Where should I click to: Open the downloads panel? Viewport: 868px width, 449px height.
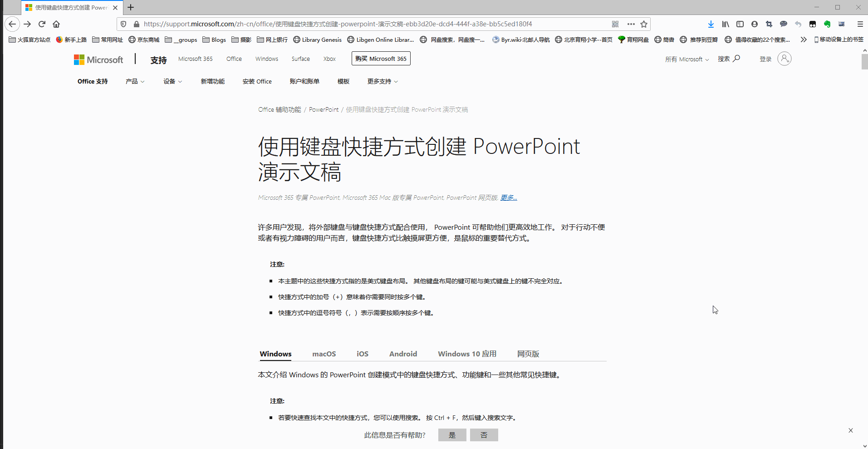point(711,24)
